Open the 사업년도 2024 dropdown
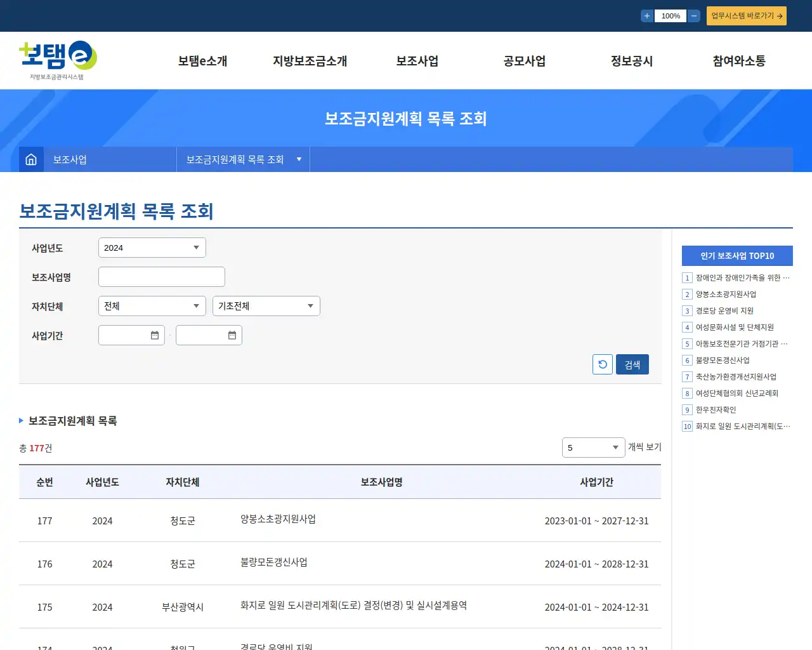This screenshot has width=812, height=650. pos(152,248)
